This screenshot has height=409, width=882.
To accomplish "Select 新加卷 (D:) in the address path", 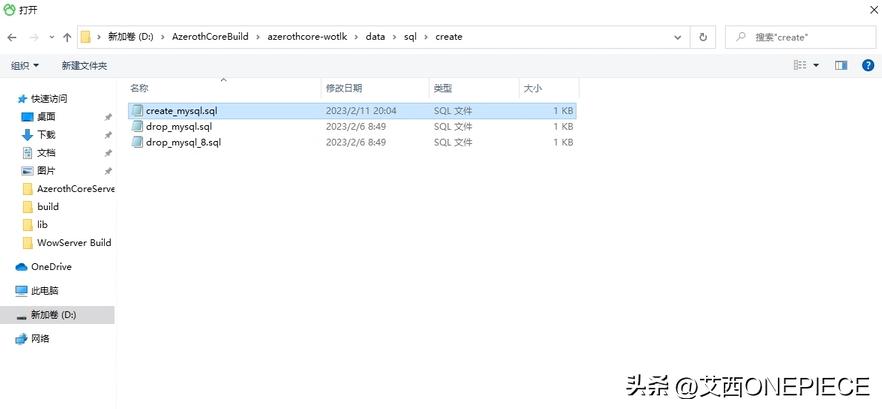I will [x=130, y=37].
